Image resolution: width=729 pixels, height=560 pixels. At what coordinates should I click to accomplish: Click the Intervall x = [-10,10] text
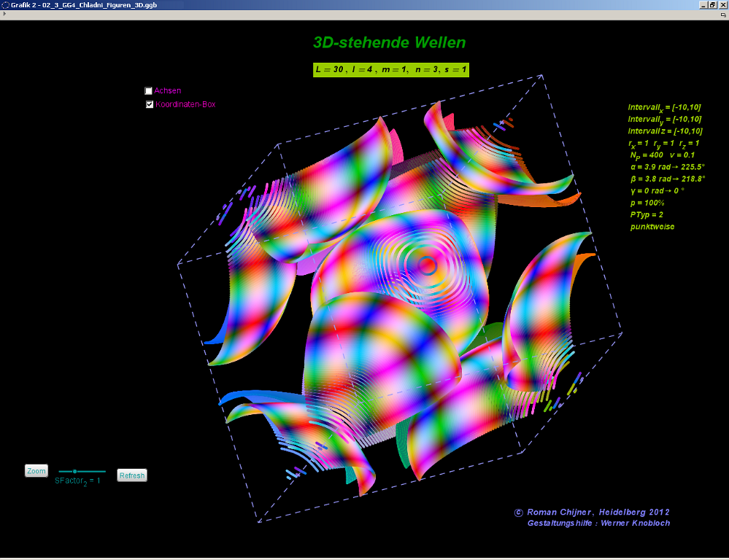point(664,107)
